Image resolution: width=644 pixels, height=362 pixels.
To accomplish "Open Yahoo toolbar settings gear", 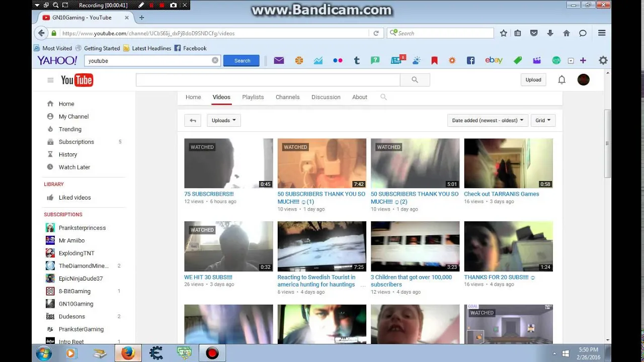I will click(603, 60).
